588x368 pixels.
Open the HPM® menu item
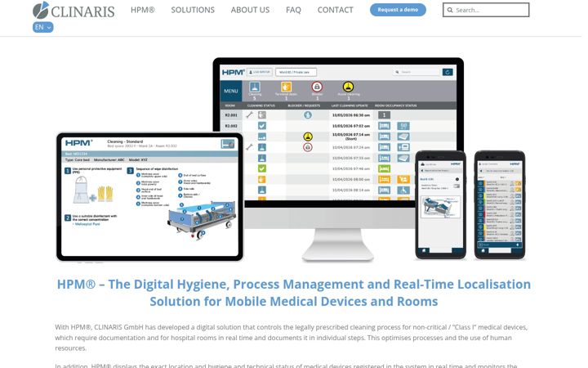click(142, 10)
